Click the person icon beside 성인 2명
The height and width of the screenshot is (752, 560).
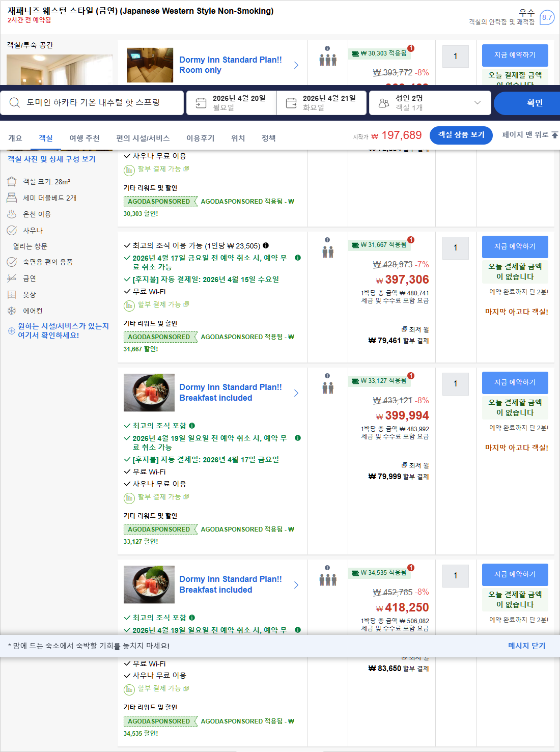(x=383, y=102)
